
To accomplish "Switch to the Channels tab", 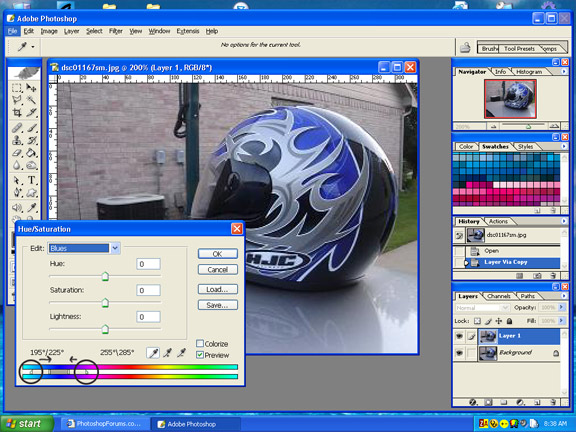I will coord(498,296).
